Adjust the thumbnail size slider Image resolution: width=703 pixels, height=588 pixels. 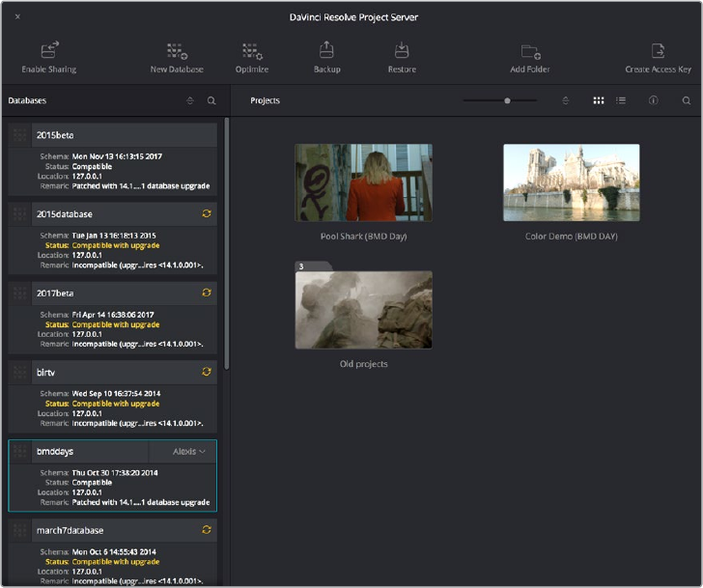point(507,100)
